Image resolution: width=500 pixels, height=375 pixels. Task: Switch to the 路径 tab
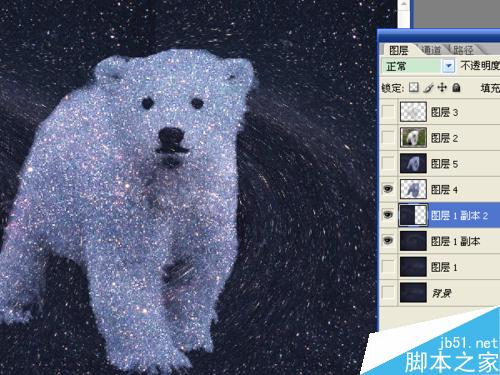pyautogui.click(x=463, y=50)
